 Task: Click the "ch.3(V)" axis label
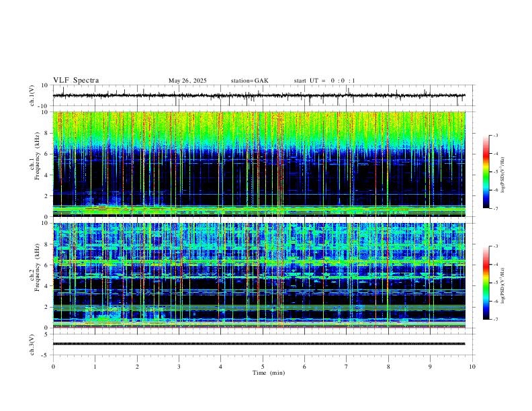[32, 345]
